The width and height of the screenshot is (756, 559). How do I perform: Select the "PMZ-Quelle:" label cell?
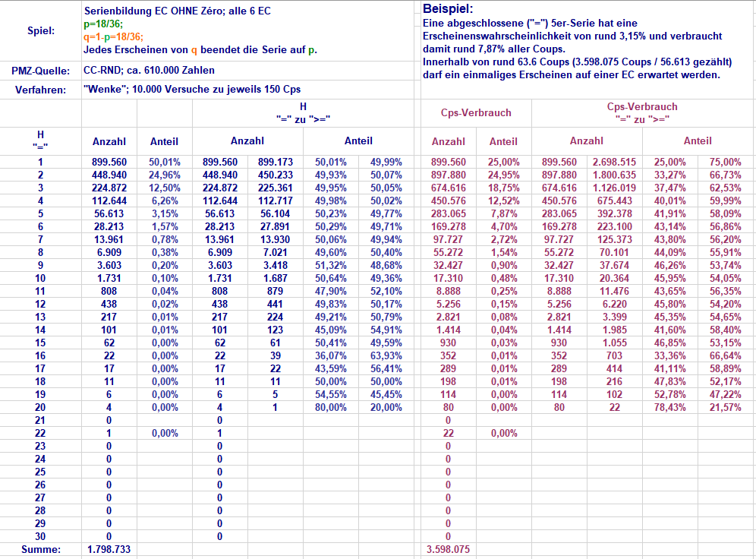pyautogui.click(x=40, y=71)
